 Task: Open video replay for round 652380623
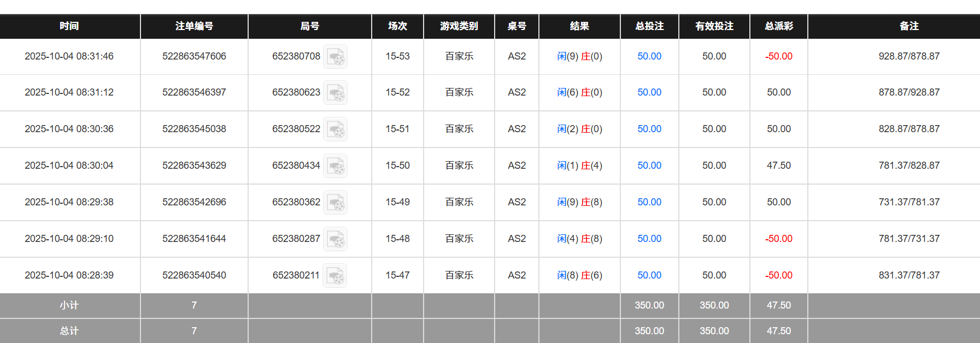[336, 92]
